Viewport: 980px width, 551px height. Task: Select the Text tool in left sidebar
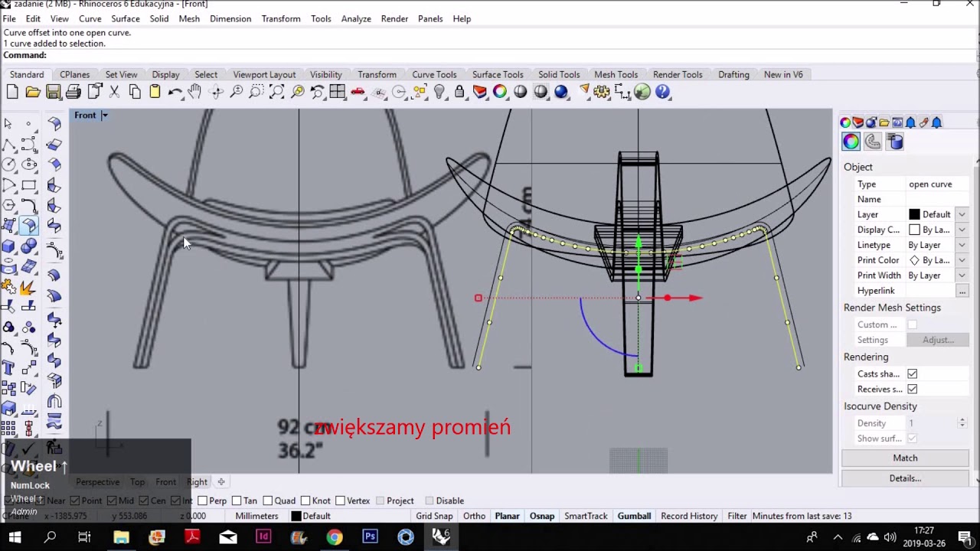click(x=9, y=369)
